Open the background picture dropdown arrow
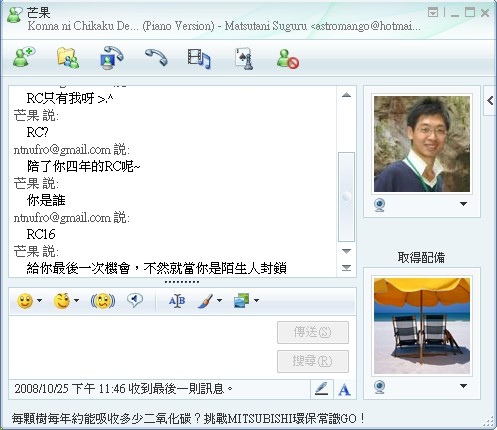This screenshot has height=430, width=497. tap(256, 301)
